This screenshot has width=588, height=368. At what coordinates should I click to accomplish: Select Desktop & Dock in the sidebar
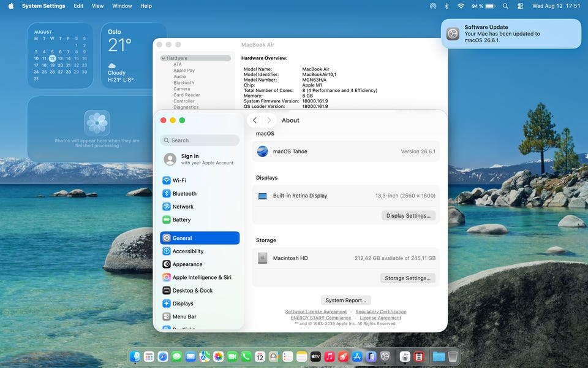pyautogui.click(x=200, y=291)
